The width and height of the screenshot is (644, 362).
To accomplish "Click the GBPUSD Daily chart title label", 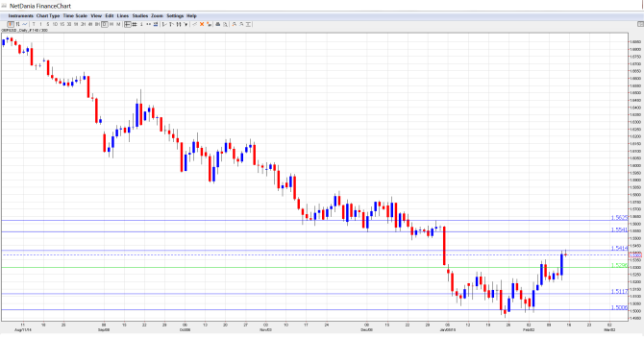I will pos(24,31).
